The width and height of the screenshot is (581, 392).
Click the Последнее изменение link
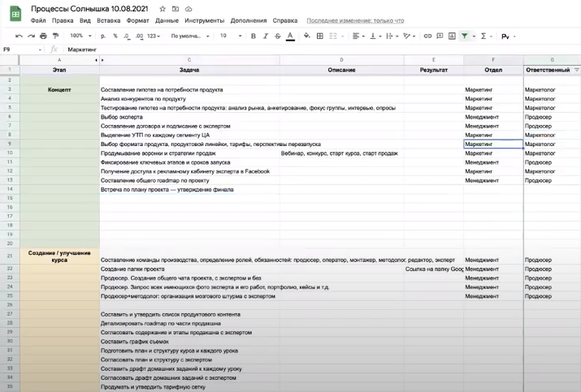tap(355, 20)
